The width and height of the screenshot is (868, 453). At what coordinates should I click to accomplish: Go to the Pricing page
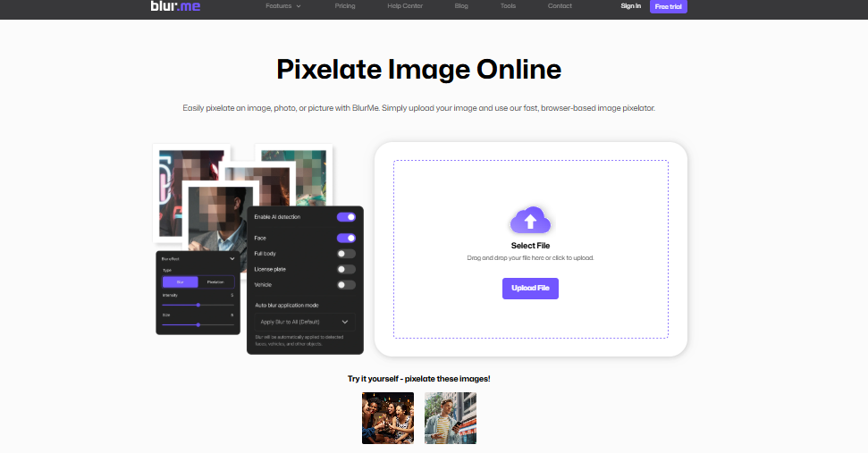(x=345, y=6)
